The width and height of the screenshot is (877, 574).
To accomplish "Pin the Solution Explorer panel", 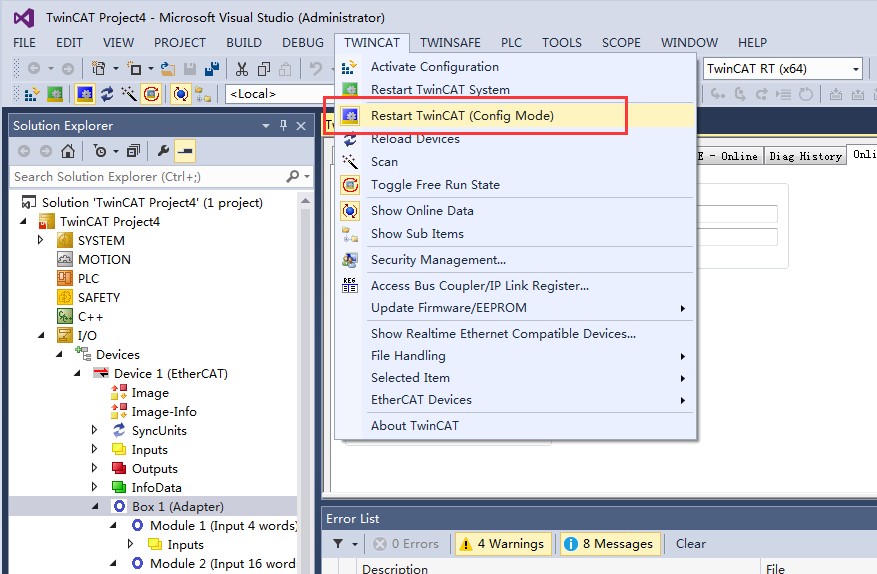I will (284, 125).
